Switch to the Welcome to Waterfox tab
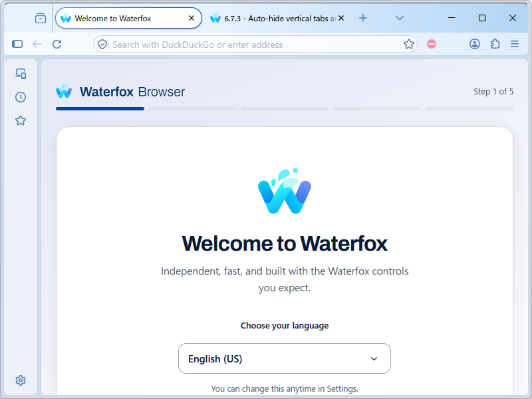 coord(128,19)
